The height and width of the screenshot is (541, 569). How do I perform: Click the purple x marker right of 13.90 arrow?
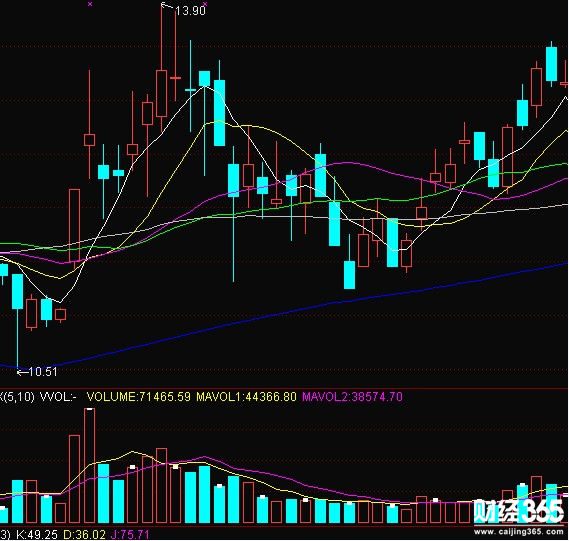click(205, 4)
